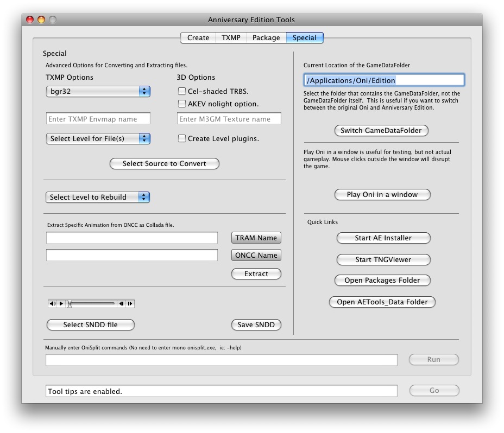Open the TXMP tab
Viewport: 504px width, 433px height.
(231, 37)
